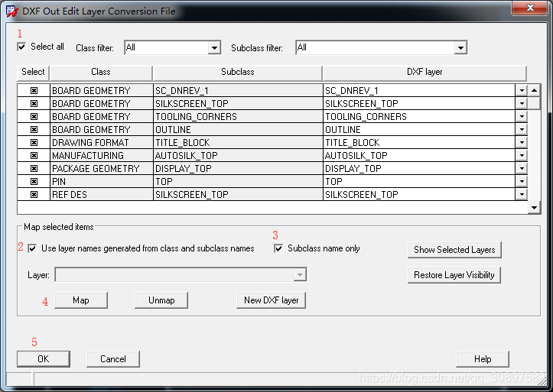Viewport: 553px width, 392px height.
Task: Disable the Subclass name only checkbox
Action: coord(278,248)
